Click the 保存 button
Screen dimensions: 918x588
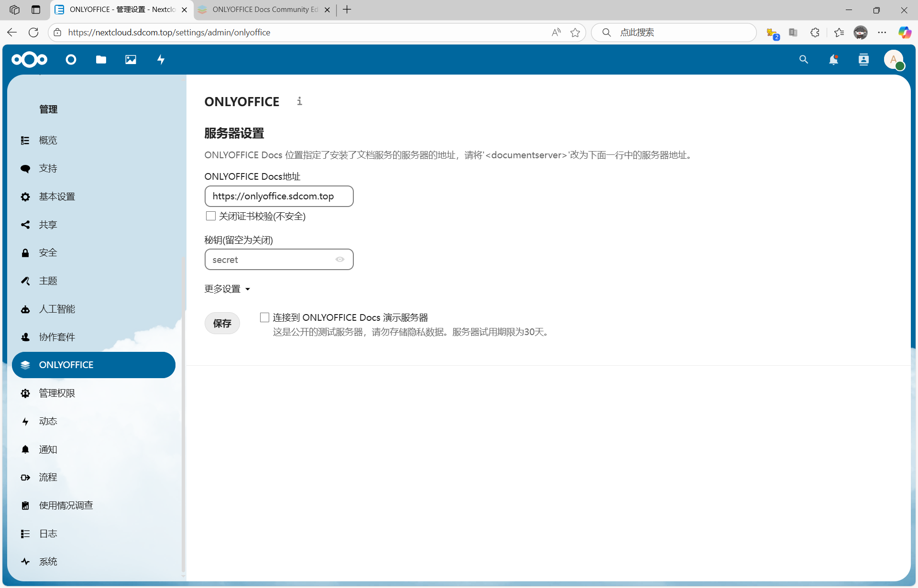point(222,323)
